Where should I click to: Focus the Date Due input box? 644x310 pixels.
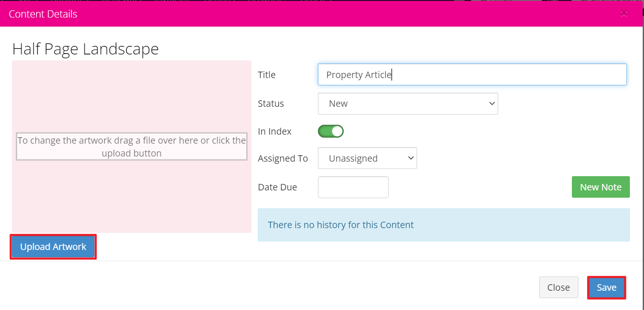[x=353, y=187]
